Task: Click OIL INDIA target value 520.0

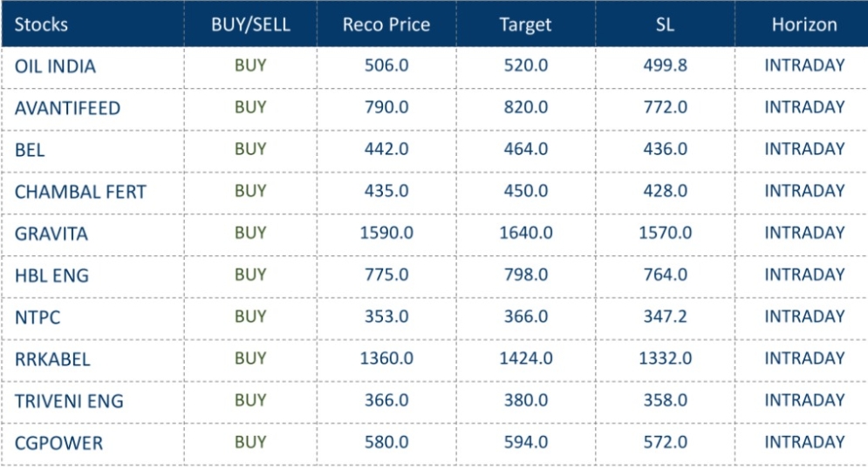Action: click(x=526, y=65)
